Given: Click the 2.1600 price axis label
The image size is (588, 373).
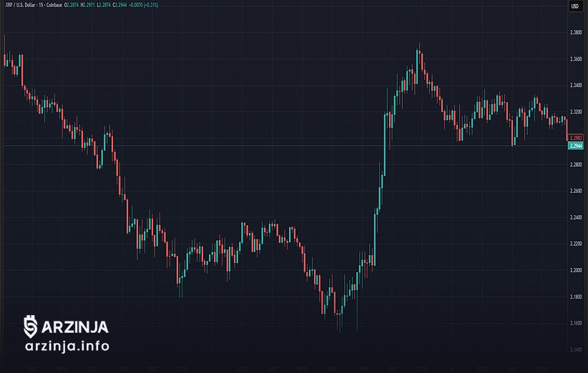Looking at the screenshot, I should tap(576, 323).
